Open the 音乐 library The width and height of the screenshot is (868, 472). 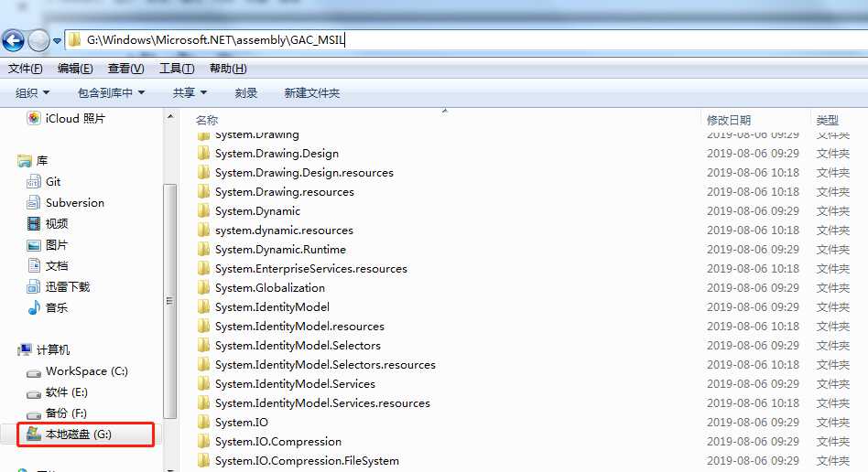click(48, 307)
